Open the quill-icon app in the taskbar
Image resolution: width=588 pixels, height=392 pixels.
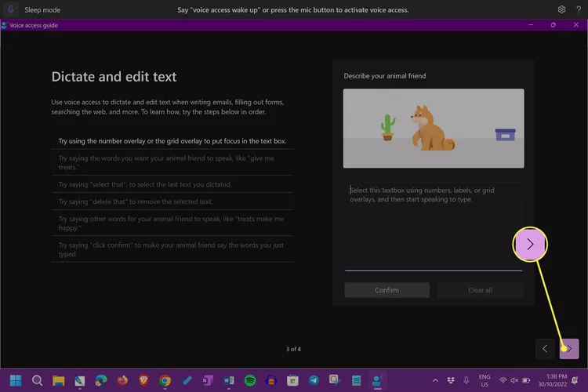(x=79, y=380)
